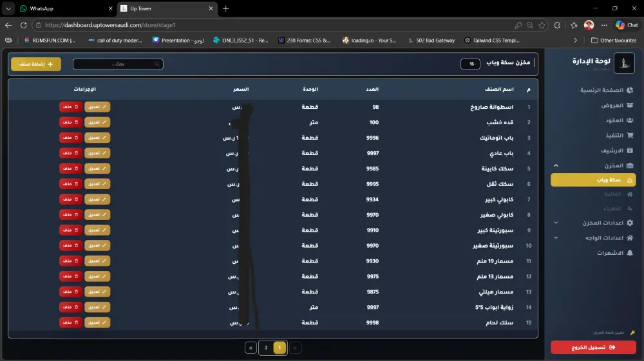Click the العدد column header

tap(372, 89)
